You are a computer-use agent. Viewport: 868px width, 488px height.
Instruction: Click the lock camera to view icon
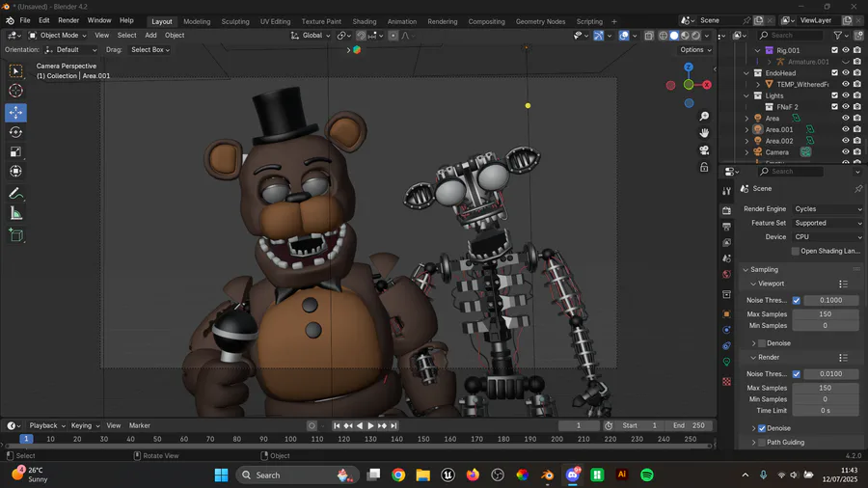(x=704, y=167)
